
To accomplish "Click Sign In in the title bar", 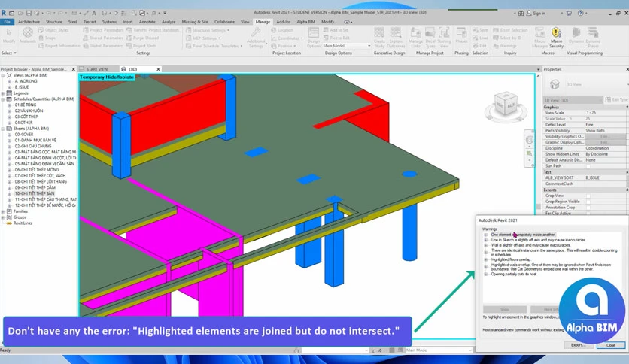I will tap(536, 14).
